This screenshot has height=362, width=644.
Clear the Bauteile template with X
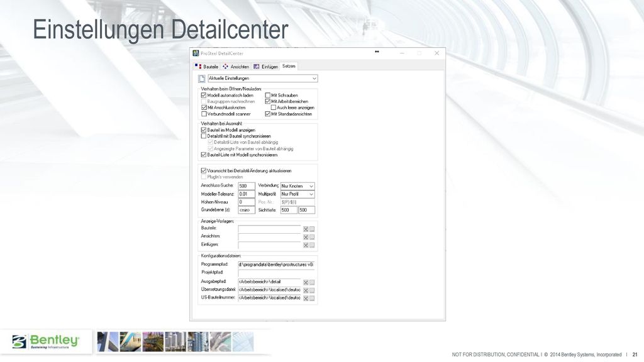pyautogui.click(x=306, y=229)
